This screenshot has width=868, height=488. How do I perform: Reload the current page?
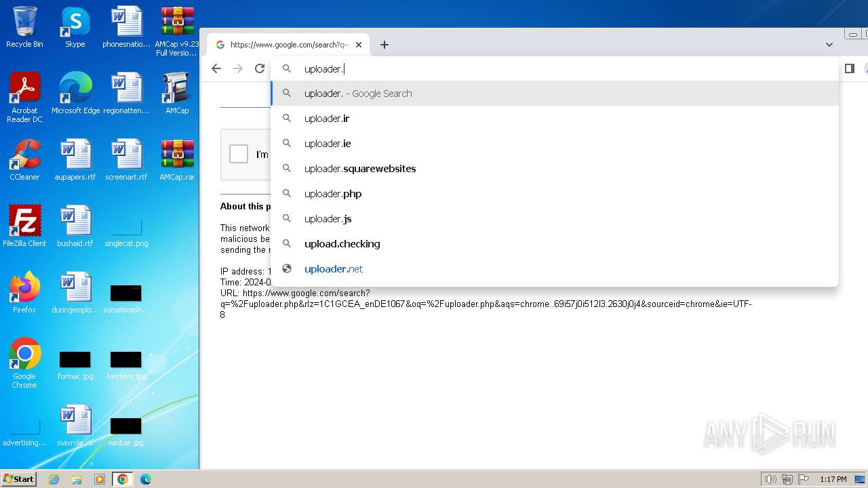pos(260,68)
